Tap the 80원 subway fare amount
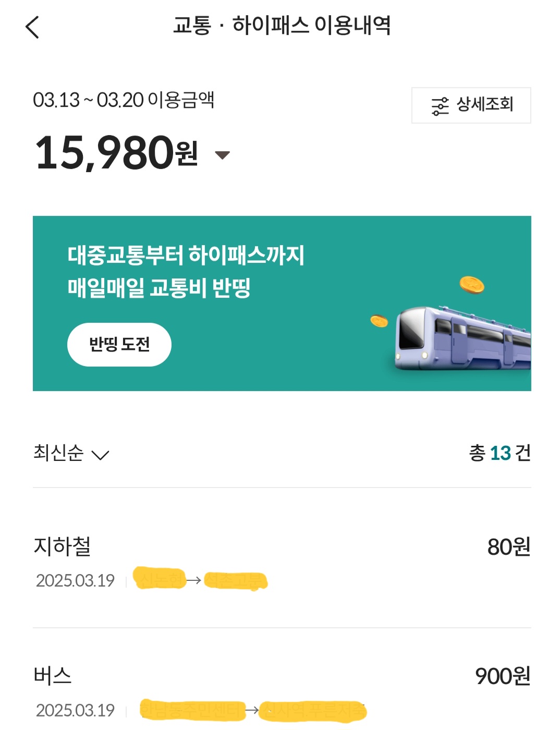This screenshot has height=730, width=560. coord(508,547)
